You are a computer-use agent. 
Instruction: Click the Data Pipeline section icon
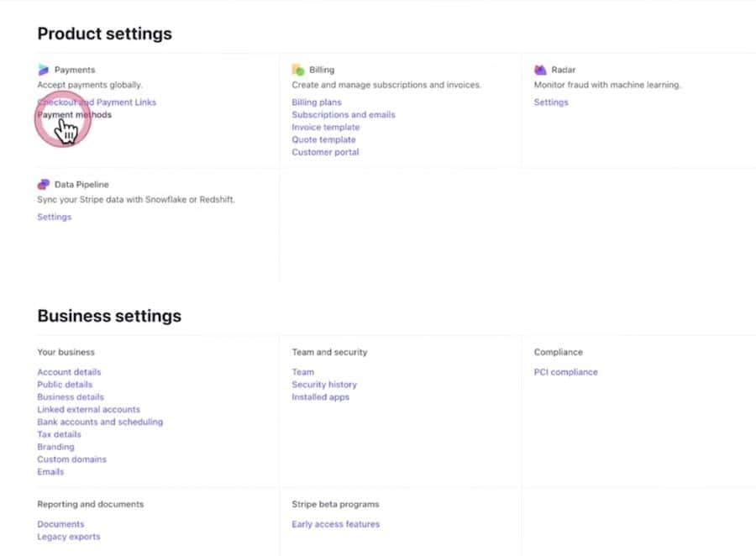click(44, 184)
